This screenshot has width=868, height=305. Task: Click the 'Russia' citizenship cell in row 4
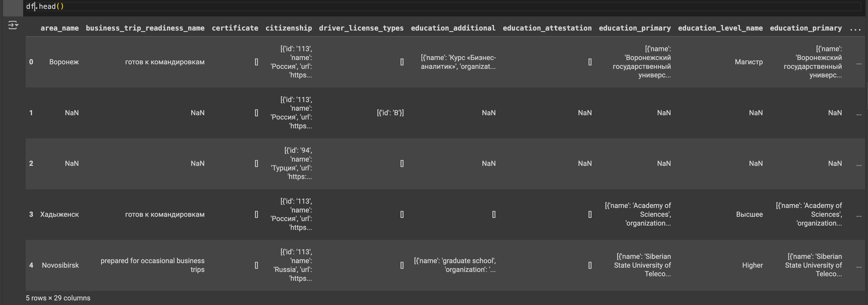click(x=293, y=265)
